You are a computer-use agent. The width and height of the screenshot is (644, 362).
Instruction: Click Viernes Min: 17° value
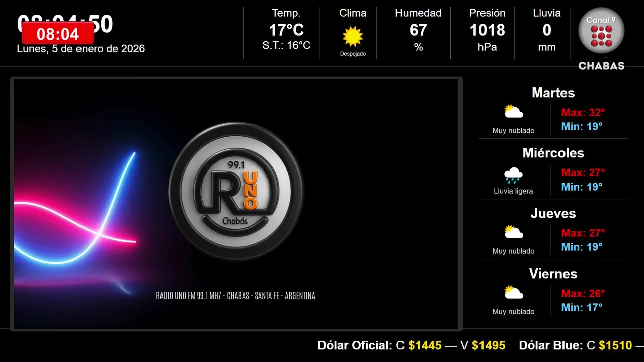click(582, 307)
